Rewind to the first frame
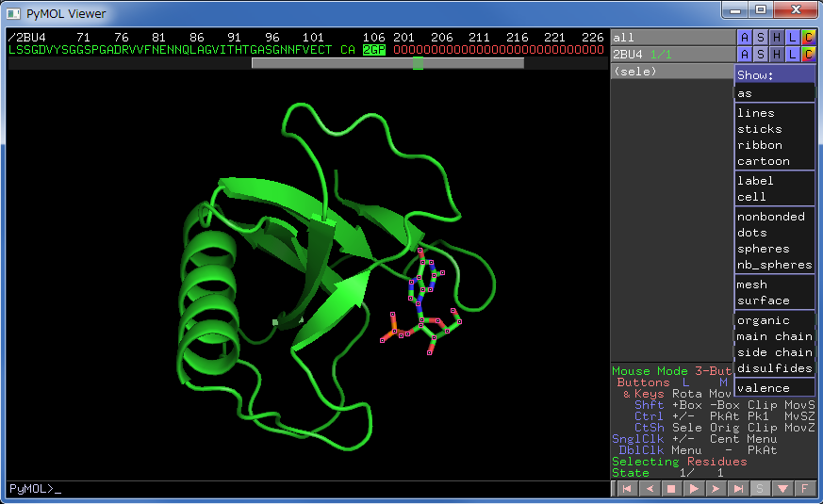Viewport: 823px width, 504px height. tap(626, 489)
